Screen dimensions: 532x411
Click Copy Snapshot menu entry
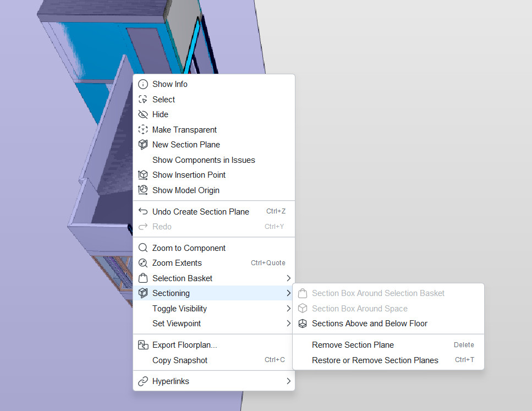pos(180,360)
